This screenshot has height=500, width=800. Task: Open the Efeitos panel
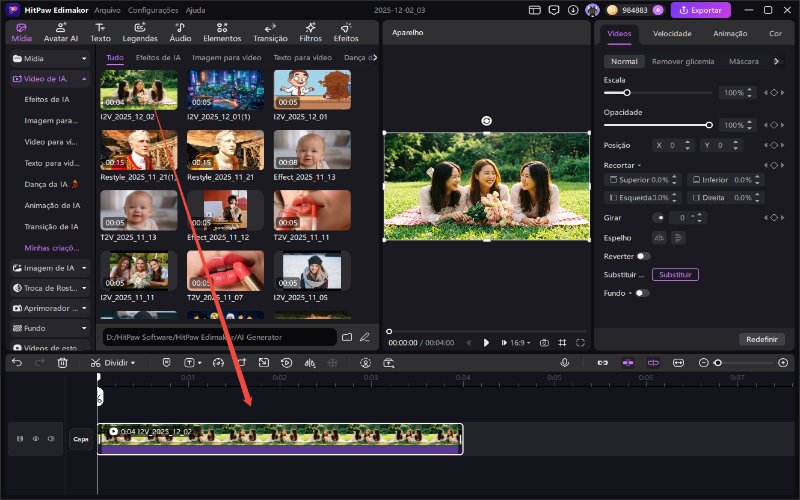pyautogui.click(x=346, y=32)
